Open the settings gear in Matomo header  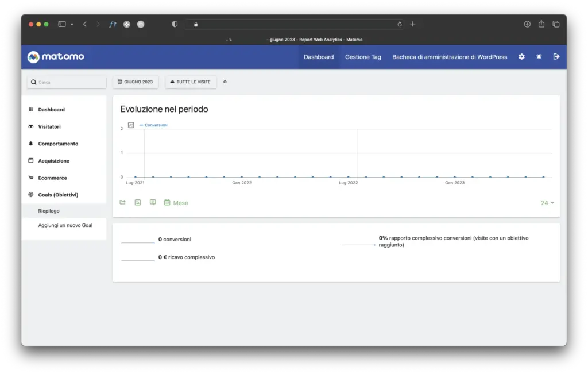click(x=521, y=57)
